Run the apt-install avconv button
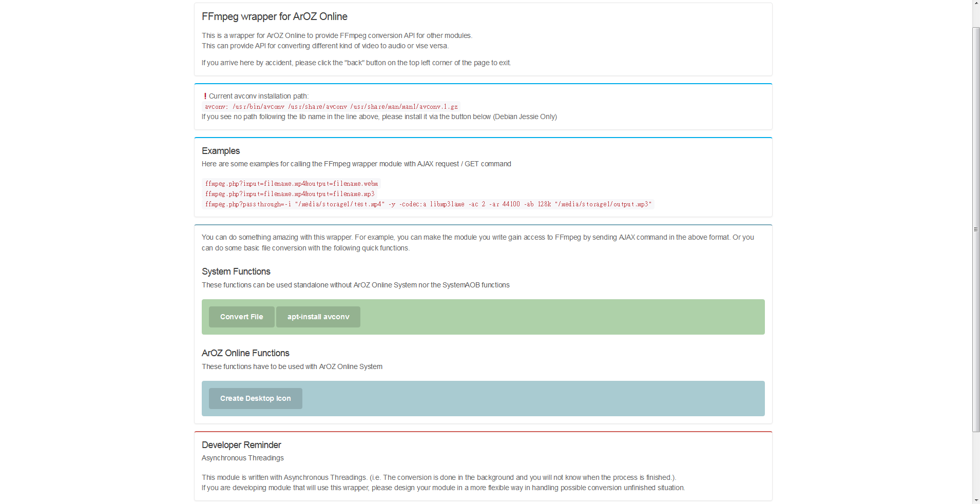 click(x=318, y=317)
